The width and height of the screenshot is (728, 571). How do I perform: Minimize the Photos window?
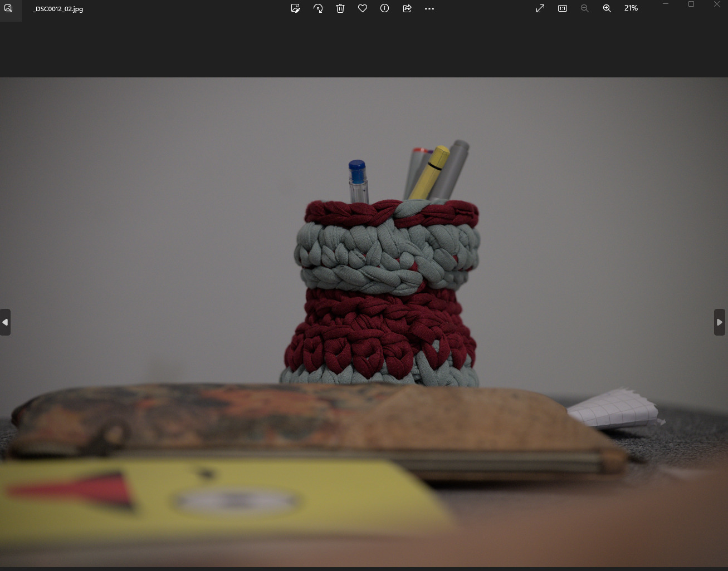point(666,4)
